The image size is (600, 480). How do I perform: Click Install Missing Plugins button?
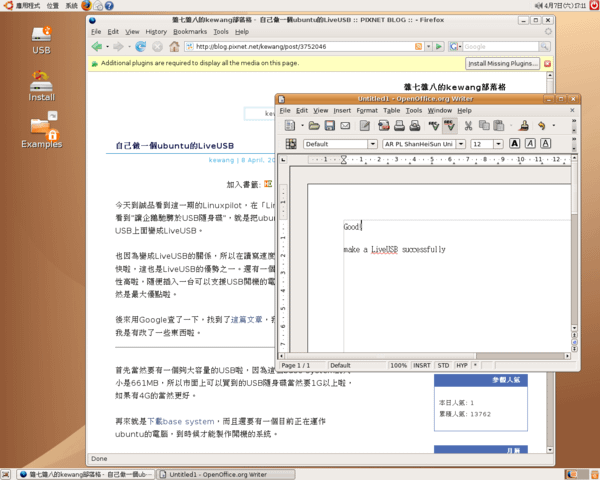pos(502,64)
